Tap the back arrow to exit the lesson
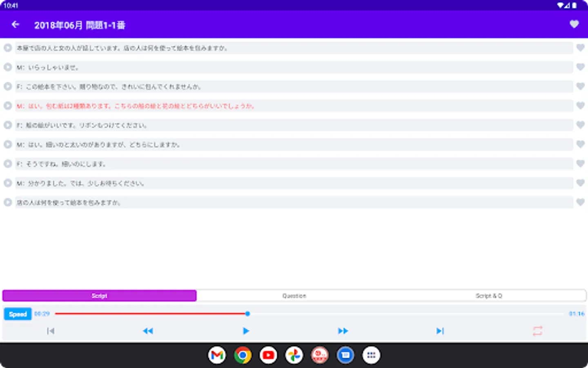 15,24
